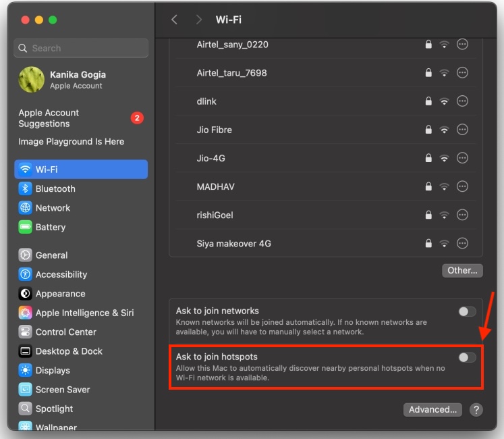Open more options for Jio-4G
The image size is (504, 439).
pyautogui.click(x=462, y=158)
